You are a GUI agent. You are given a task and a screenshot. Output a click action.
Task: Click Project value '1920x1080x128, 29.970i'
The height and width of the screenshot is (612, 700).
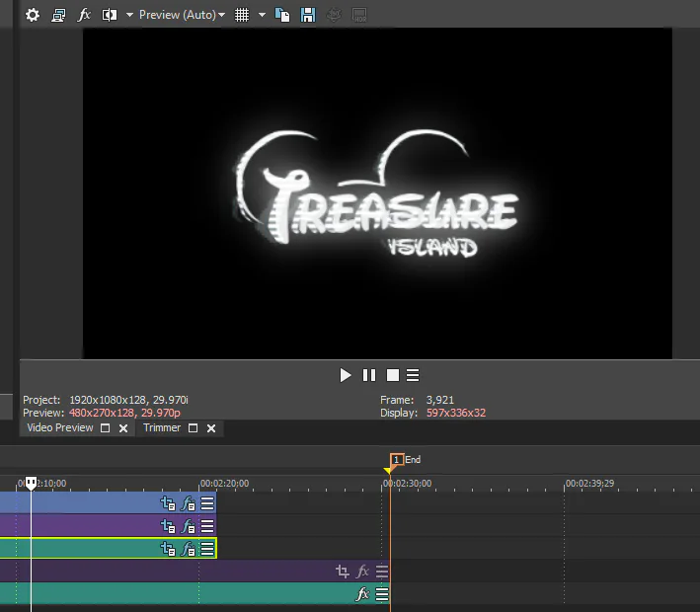(128, 400)
